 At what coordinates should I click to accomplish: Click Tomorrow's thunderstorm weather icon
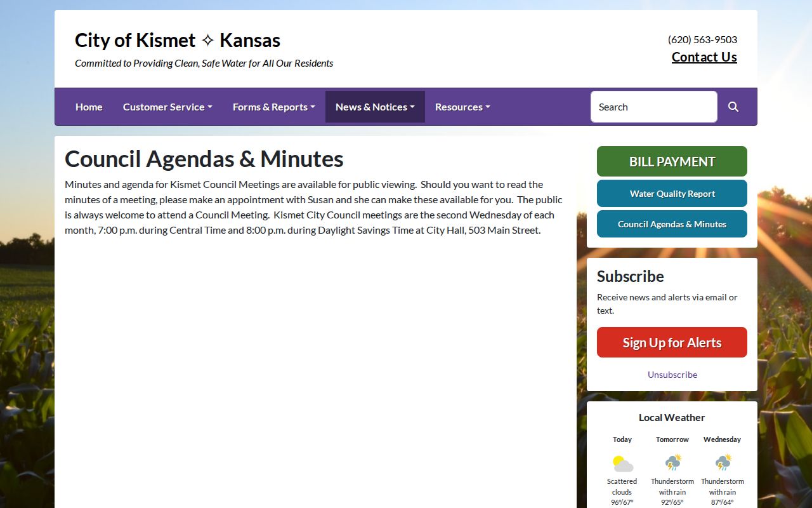(x=672, y=462)
